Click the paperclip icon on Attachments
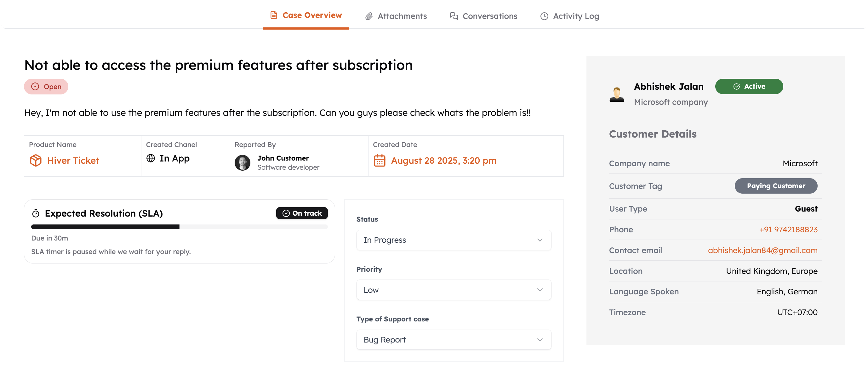 tap(369, 16)
